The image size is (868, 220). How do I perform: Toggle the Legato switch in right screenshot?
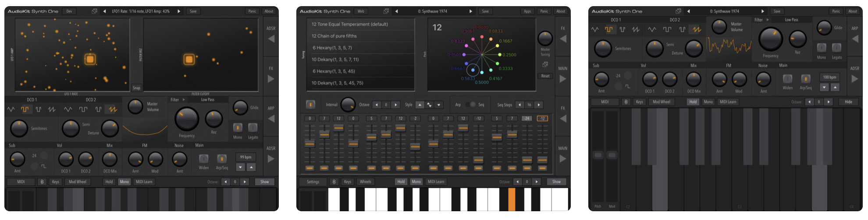(836, 47)
